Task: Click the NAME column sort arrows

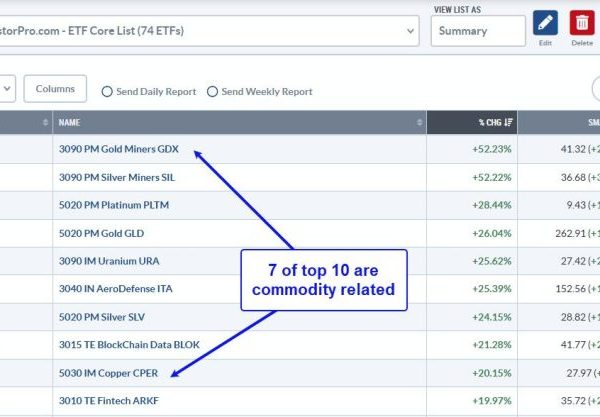Action: click(419, 123)
